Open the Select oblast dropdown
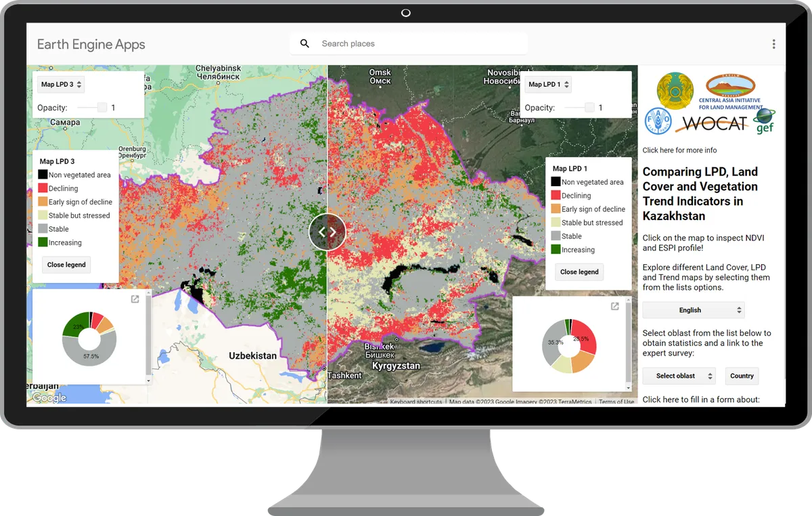The image size is (812, 516). click(679, 376)
